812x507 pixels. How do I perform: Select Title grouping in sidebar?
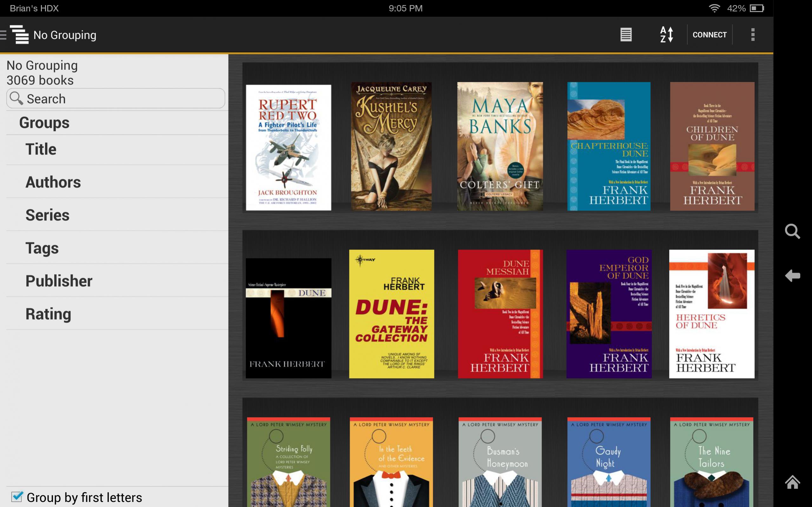(41, 149)
